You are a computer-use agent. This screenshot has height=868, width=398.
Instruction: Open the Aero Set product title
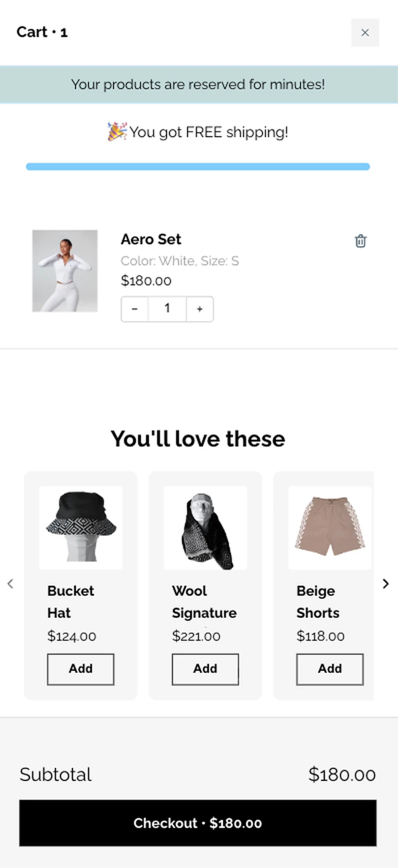151,239
